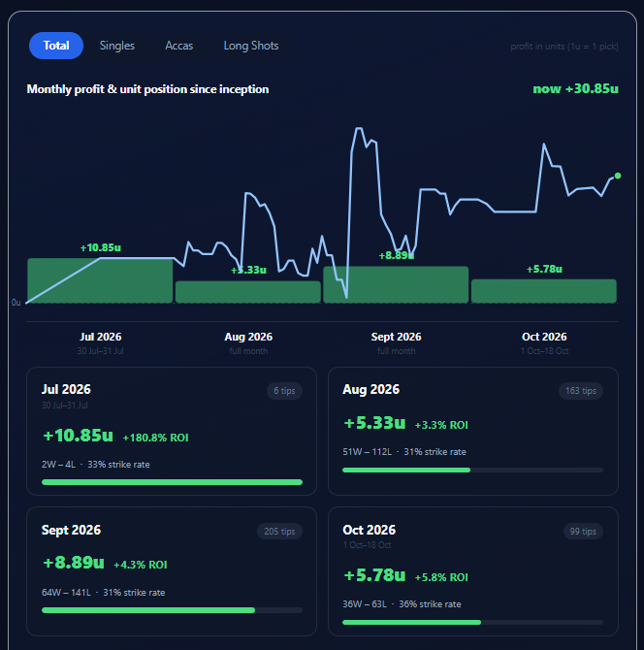The height and width of the screenshot is (650, 644).
Task: Click the 'profit in units' note
Action: click(564, 47)
